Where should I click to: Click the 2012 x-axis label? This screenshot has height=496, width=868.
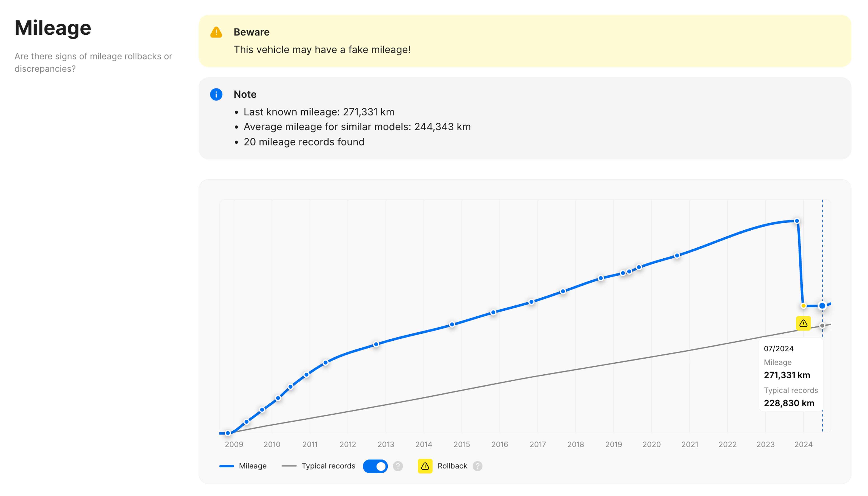[347, 444]
